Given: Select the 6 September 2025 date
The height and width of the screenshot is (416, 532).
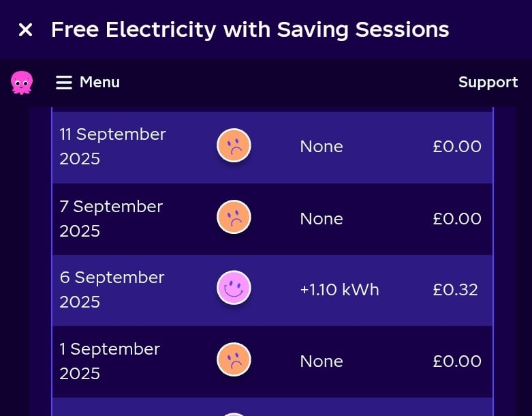Looking at the screenshot, I should [112, 289].
